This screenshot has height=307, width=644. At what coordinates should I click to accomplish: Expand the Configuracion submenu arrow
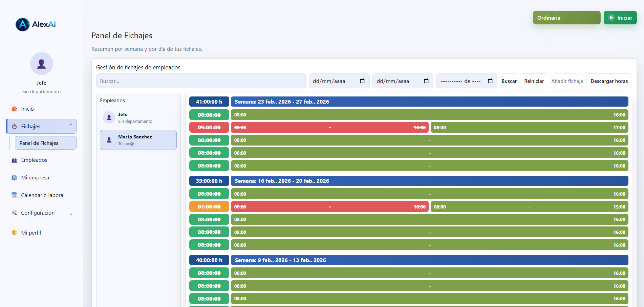(71, 214)
